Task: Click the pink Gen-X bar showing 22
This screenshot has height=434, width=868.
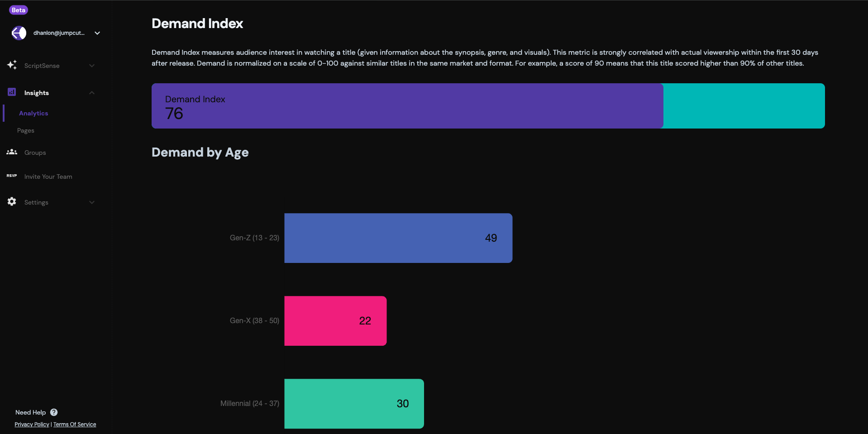Action: click(x=335, y=321)
